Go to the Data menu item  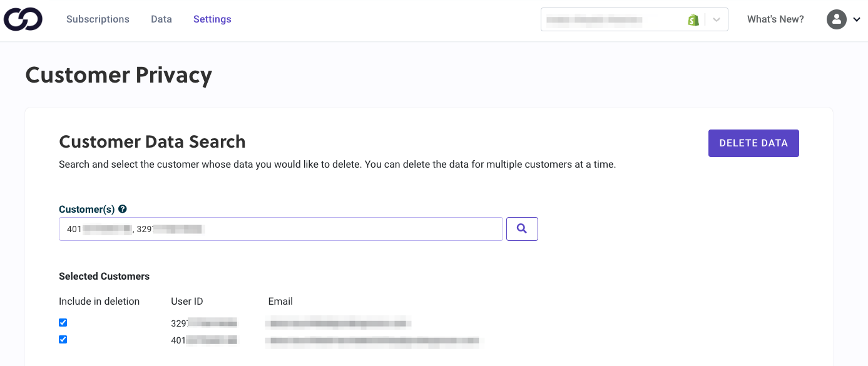click(x=161, y=19)
